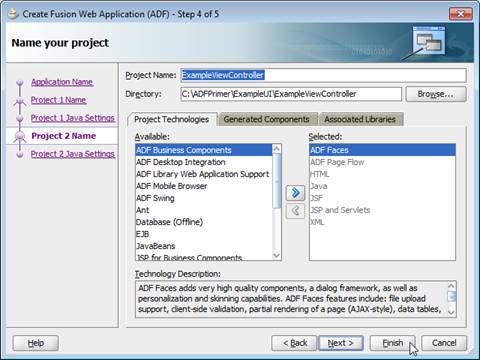Screen dimensions: 480x360
Task: Browse for a project directory
Action: tap(436, 94)
